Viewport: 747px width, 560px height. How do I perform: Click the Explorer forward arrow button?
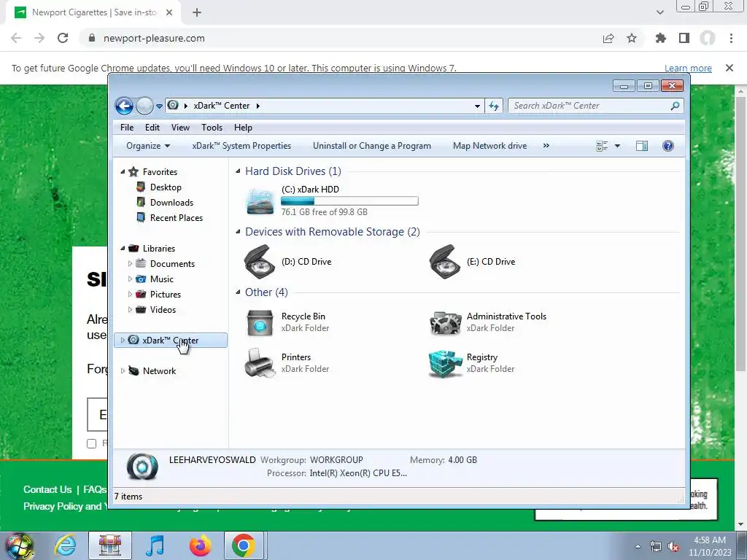pos(144,106)
